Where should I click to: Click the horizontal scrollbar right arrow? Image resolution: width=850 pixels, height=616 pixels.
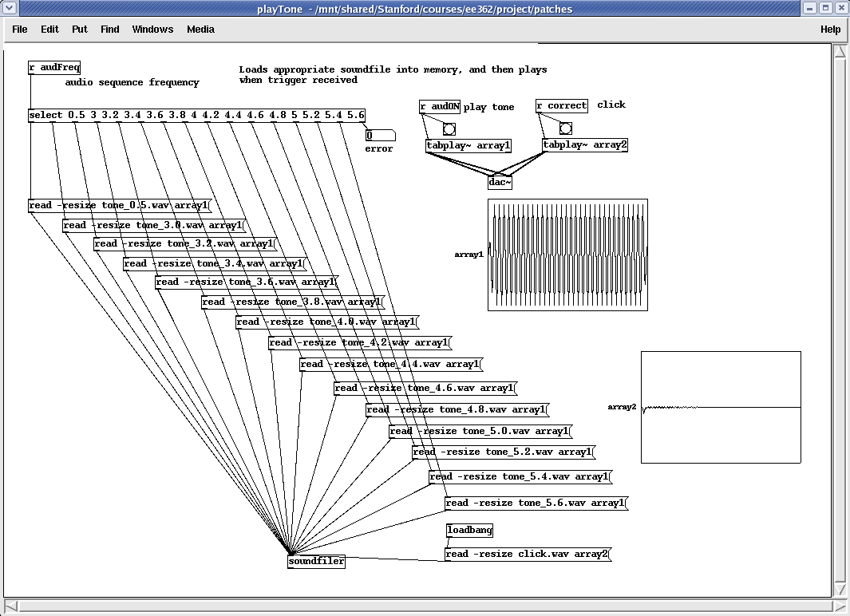tap(826, 606)
